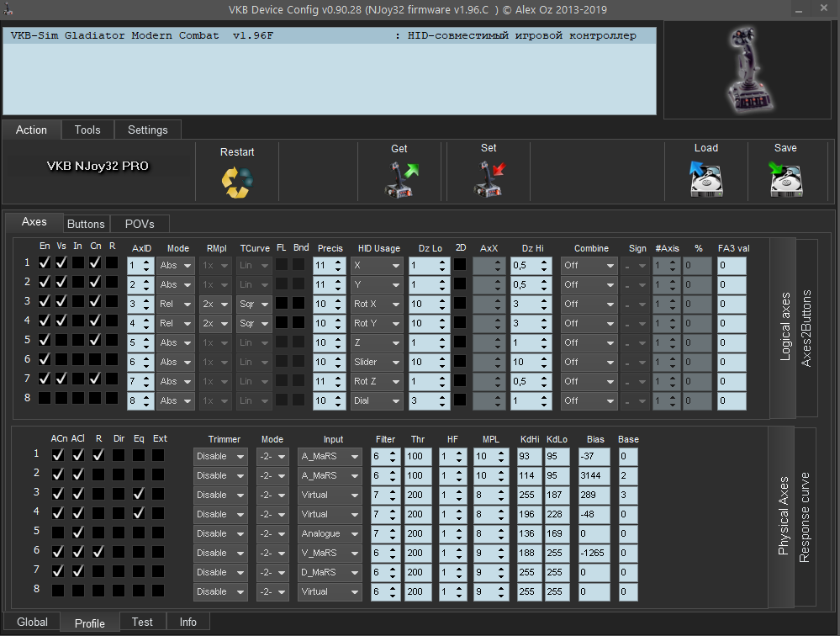Select the Action tab
Screen dimensions: 840x636
tap(32, 130)
